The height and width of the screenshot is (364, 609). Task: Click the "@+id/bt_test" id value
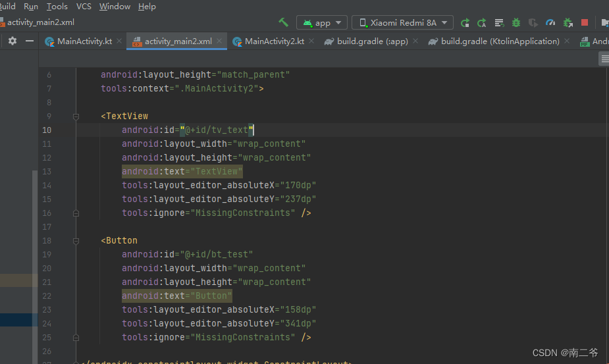pyautogui.click(x=217, y=254)
